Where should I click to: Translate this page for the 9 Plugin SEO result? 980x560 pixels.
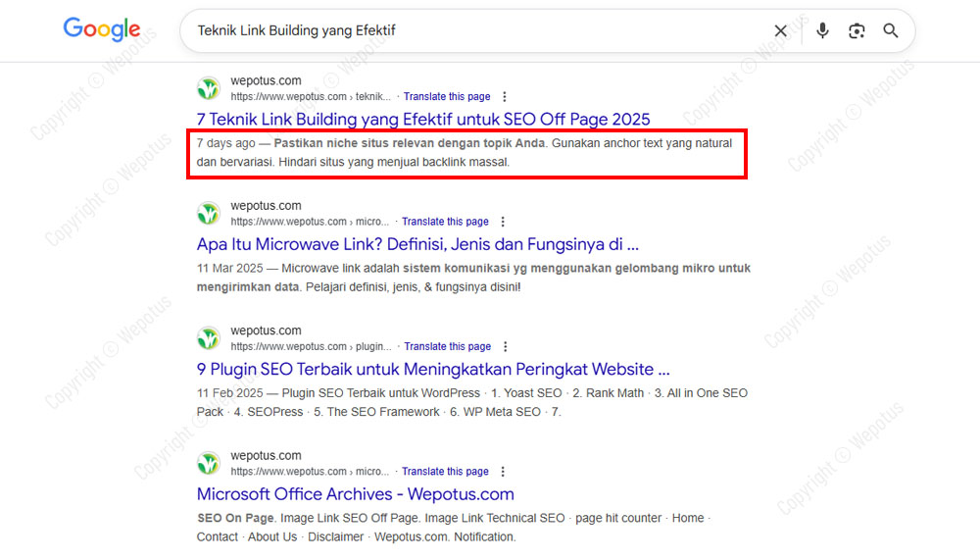[447, 346]
